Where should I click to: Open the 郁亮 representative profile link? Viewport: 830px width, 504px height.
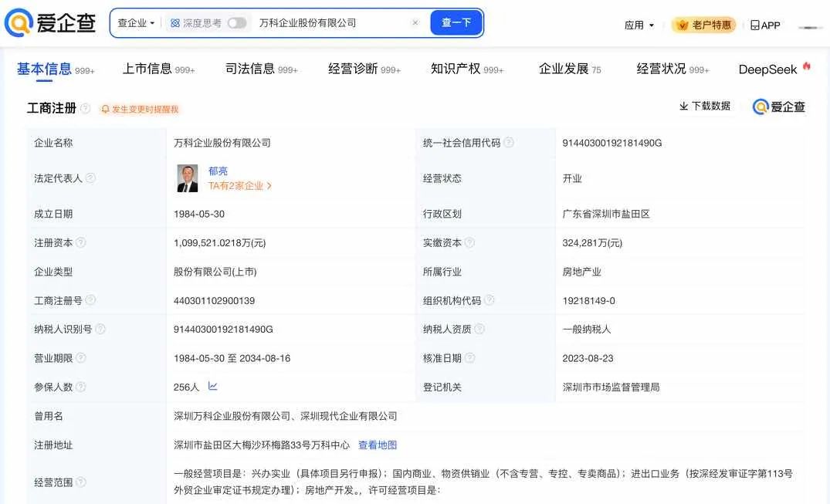tap(218, 171)
